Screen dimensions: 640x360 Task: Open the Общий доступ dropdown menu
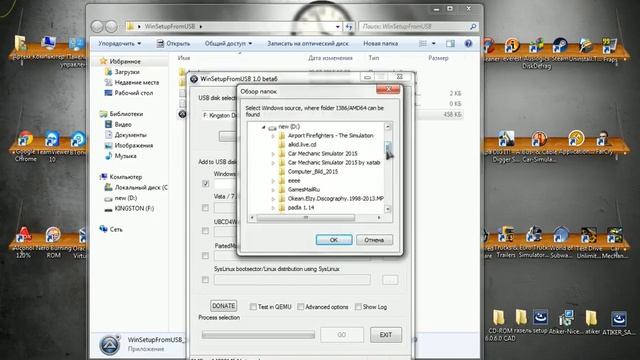[229, 43]
